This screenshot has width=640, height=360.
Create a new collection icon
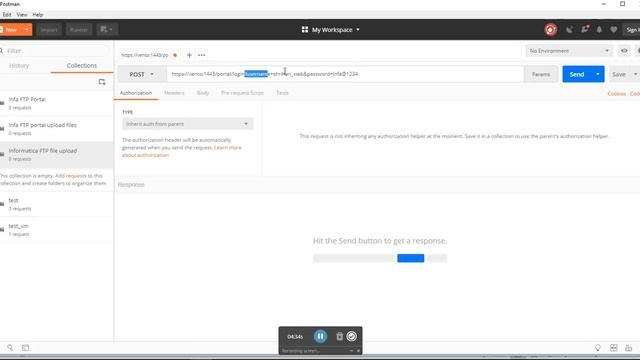[102, 82]
